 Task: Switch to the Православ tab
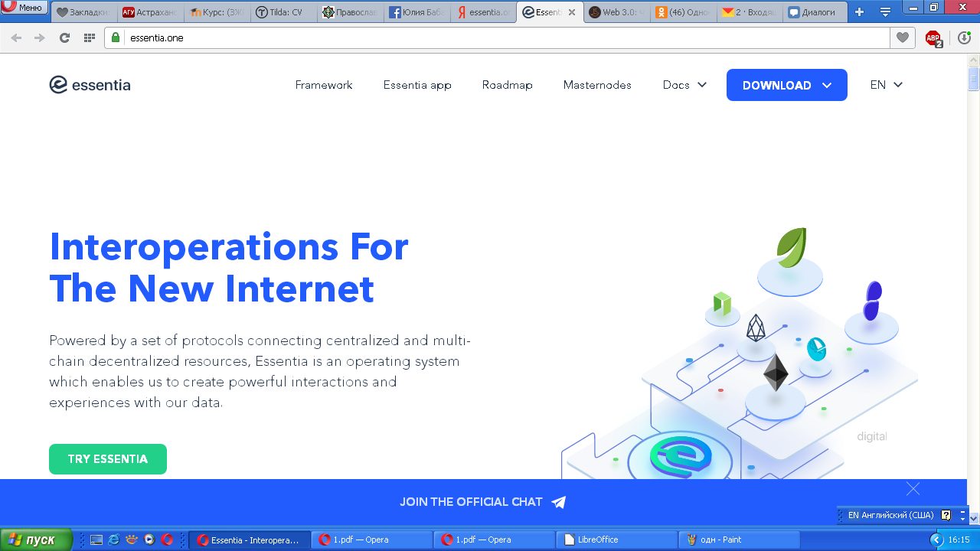coord(350,12)
